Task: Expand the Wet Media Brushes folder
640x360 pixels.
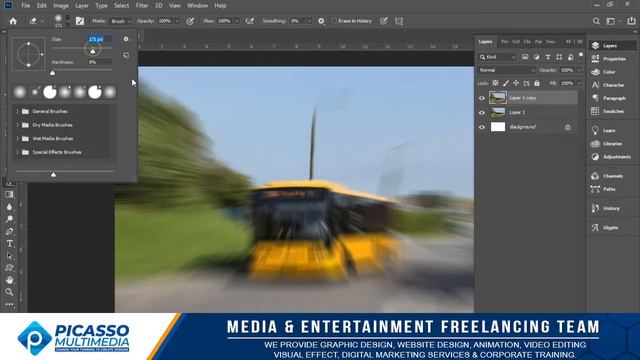Action: pyautogui.click(x=18, y=139)
